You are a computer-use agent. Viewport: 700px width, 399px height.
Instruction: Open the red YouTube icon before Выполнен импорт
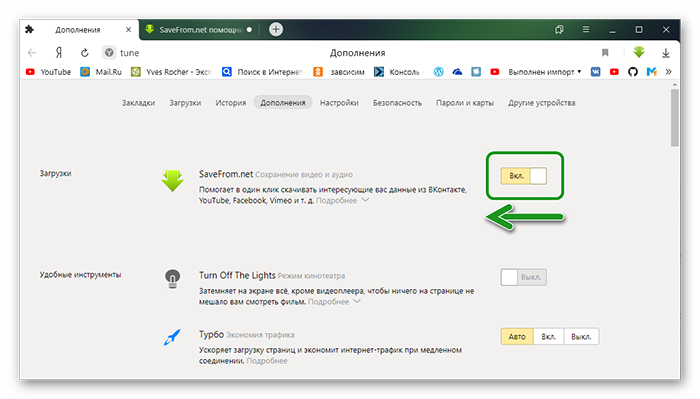coord(495,72)
